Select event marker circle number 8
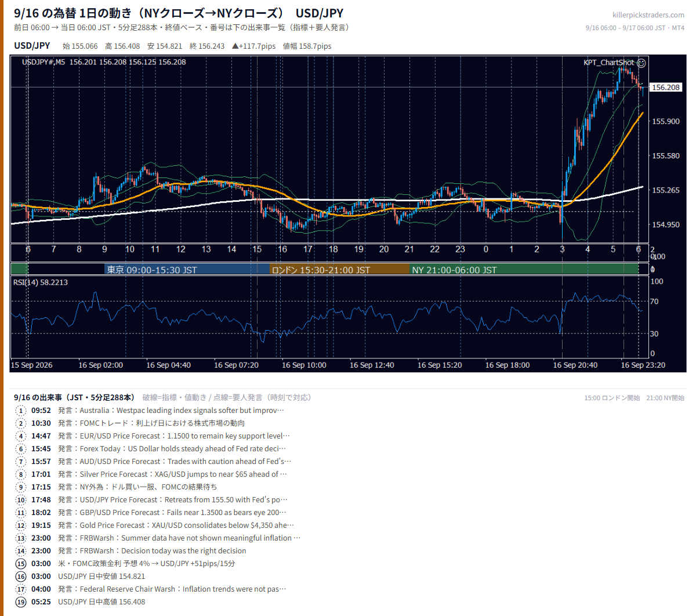Screen dimensions: 696x616 tap(21, 474)
